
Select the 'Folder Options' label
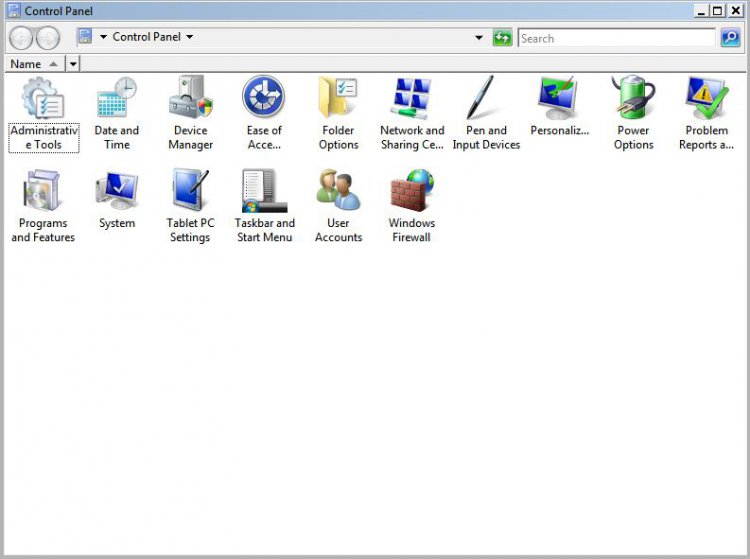(338, 138)
